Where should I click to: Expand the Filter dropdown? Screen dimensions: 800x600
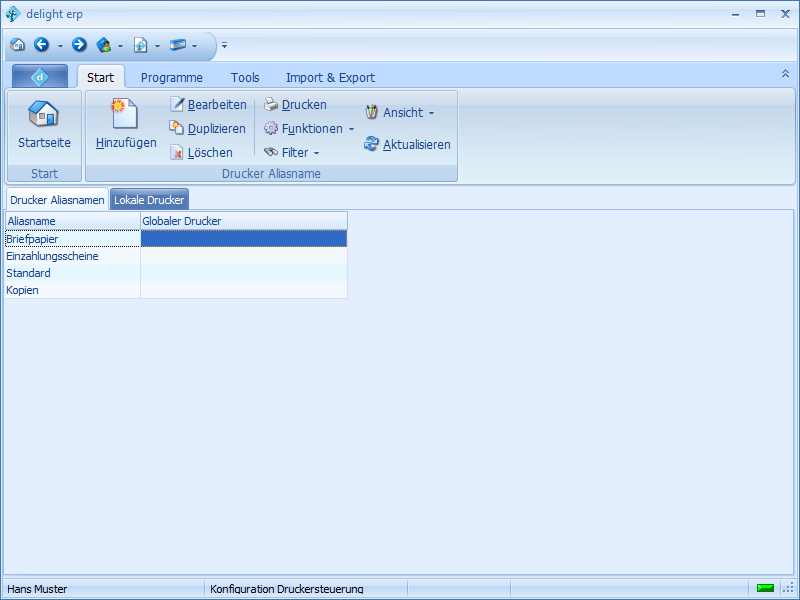click(x=292, y=153)
